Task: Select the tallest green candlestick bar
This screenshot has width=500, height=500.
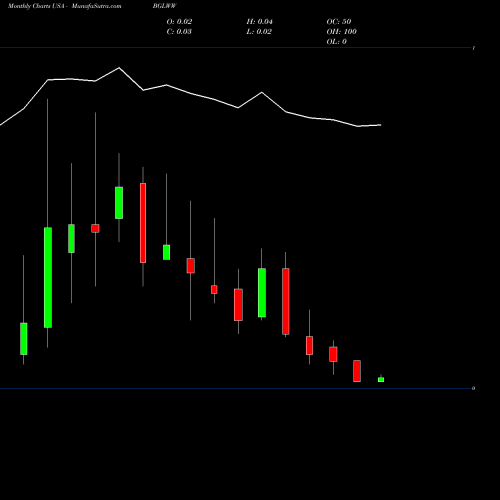Action: 48,277
